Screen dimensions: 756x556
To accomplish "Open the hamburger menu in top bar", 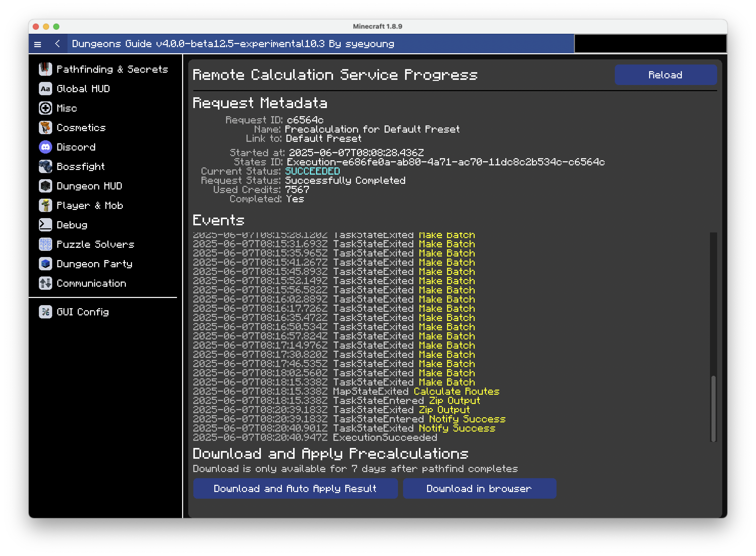I will 38,44.
